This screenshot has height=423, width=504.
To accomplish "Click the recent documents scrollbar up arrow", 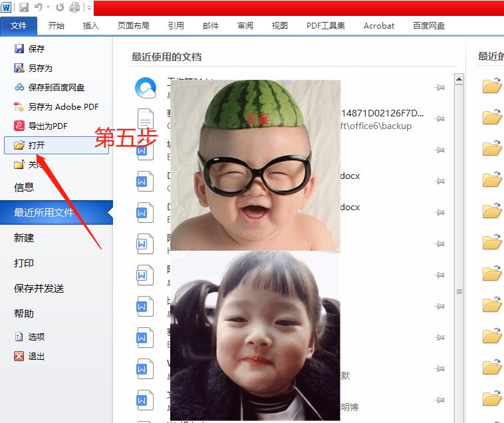I will 459,79.
